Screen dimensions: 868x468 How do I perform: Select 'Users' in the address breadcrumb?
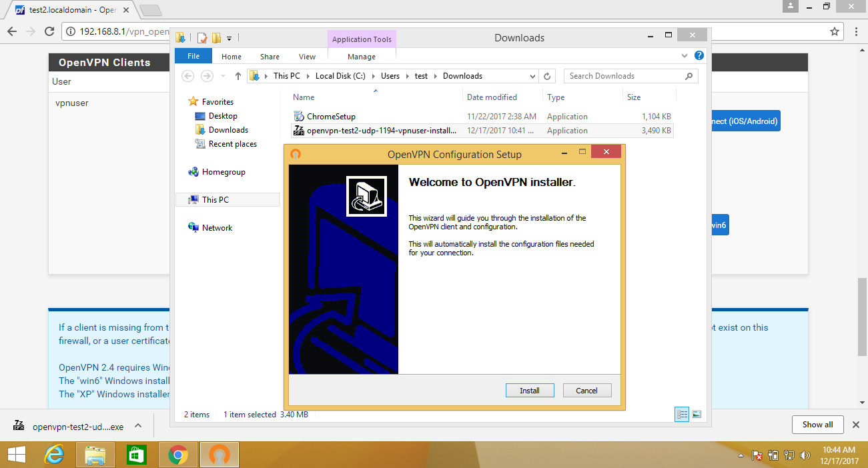390,76
